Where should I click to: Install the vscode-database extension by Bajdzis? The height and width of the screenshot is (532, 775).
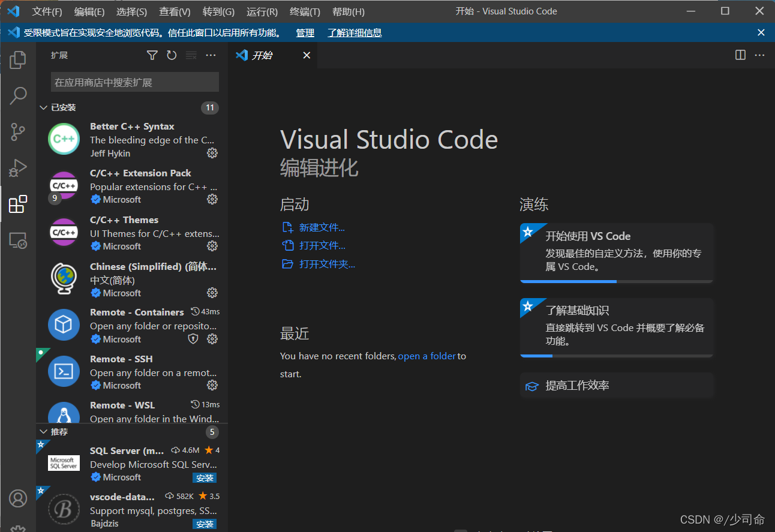205,524
